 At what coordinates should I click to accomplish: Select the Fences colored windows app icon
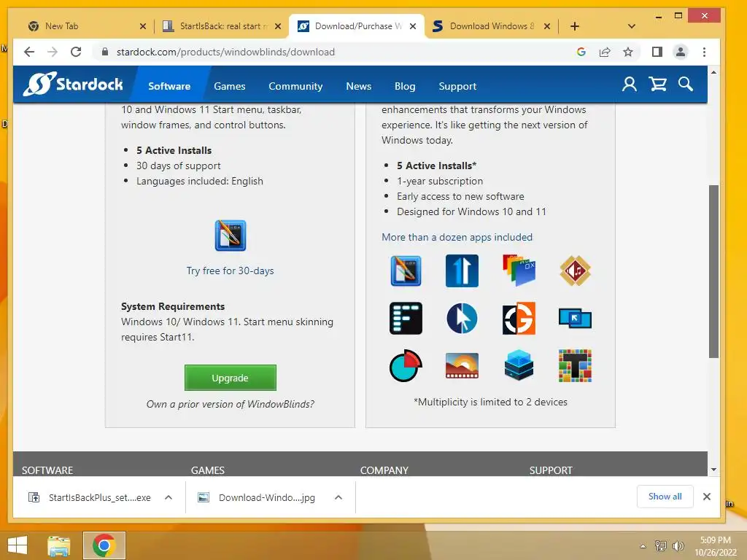pyautogui.click(x=519, y=270)
